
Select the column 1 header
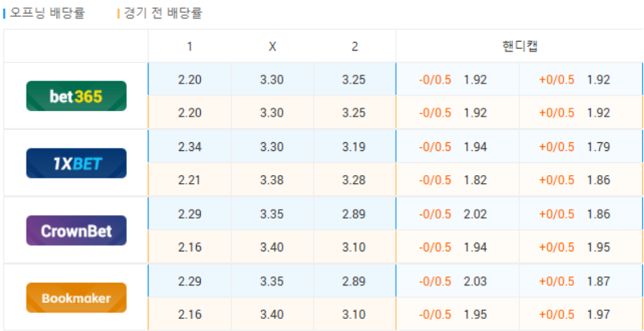click(190, 47)
